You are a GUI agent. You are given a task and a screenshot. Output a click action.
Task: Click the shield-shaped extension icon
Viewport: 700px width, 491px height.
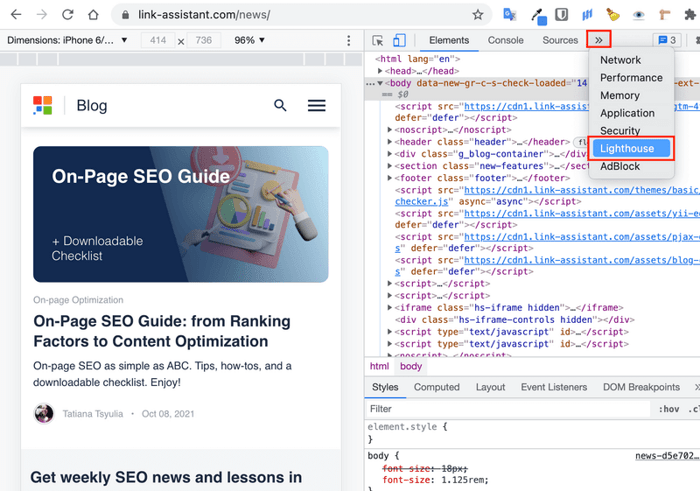tap(562, 15)
